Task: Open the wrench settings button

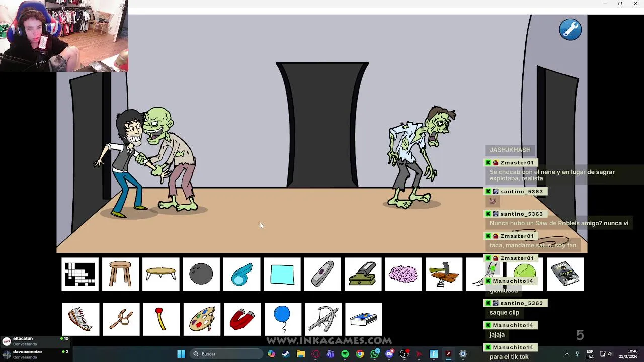Action: pos(570,30)
